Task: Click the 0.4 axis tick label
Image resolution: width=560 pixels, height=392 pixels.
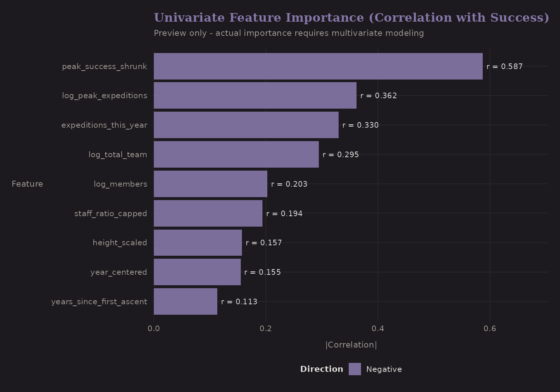Action: [378, 329]
